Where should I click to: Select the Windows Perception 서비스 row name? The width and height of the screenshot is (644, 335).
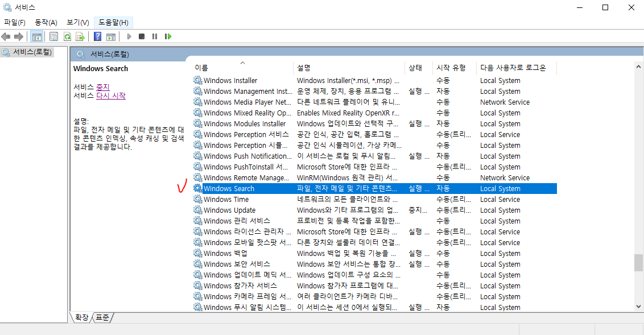246,134
